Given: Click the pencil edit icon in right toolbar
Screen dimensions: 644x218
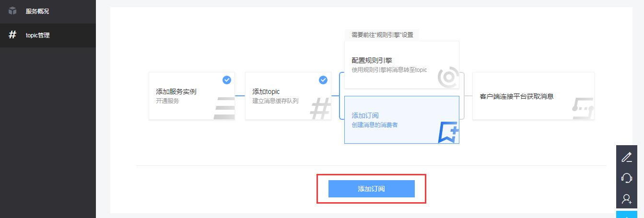Looking at the screenshot, I should click(x=627, y=157).
